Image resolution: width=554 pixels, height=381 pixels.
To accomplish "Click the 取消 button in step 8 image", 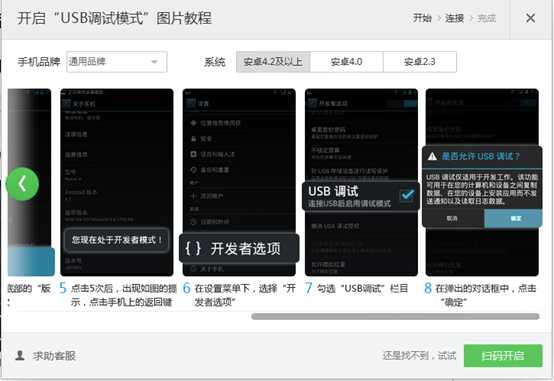I will [x=452, y=218].
